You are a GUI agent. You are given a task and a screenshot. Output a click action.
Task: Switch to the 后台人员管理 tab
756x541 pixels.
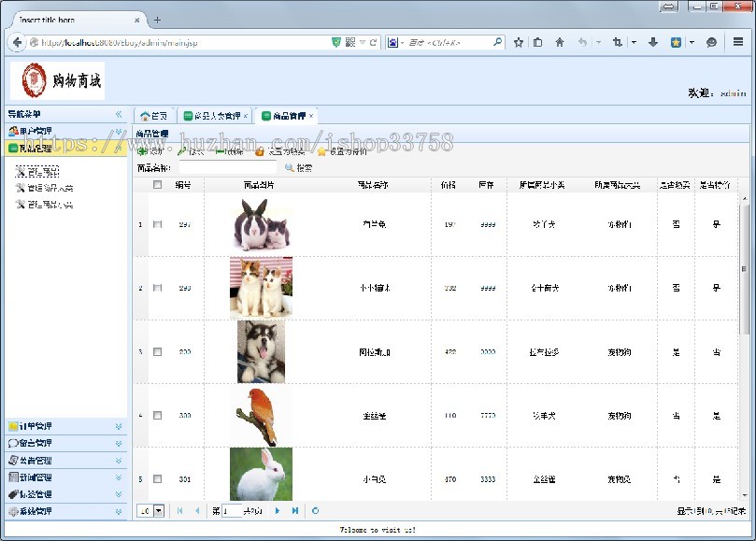click(213, 116)
